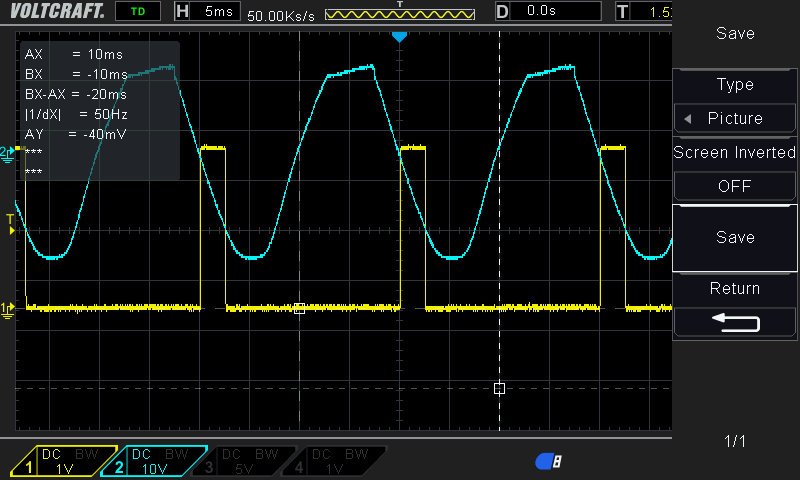Click the channel 2 cyan ground marker
This screenshot has width=800, height=480.
tap(8, 152)
